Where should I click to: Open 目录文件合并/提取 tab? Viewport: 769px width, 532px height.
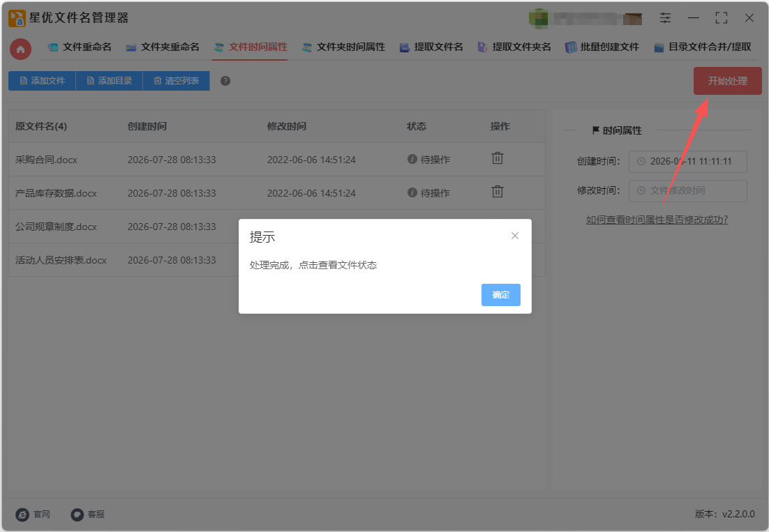703,47
